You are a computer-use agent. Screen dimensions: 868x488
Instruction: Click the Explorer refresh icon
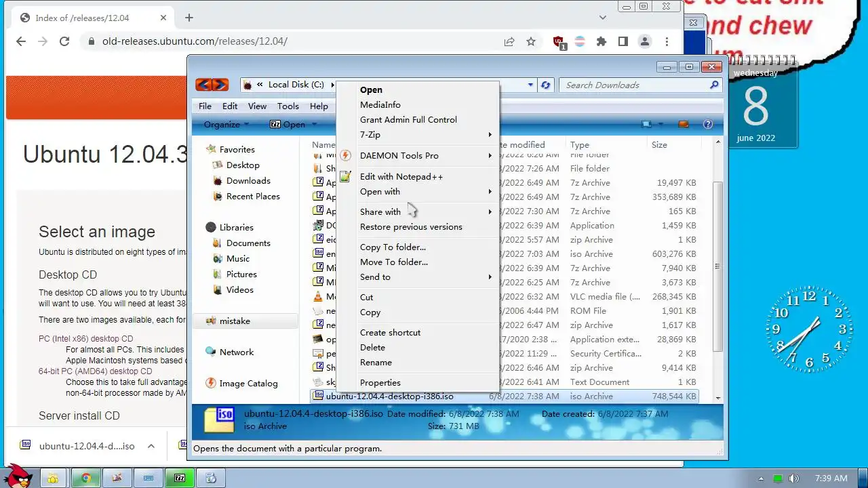[x=546, y=85]
